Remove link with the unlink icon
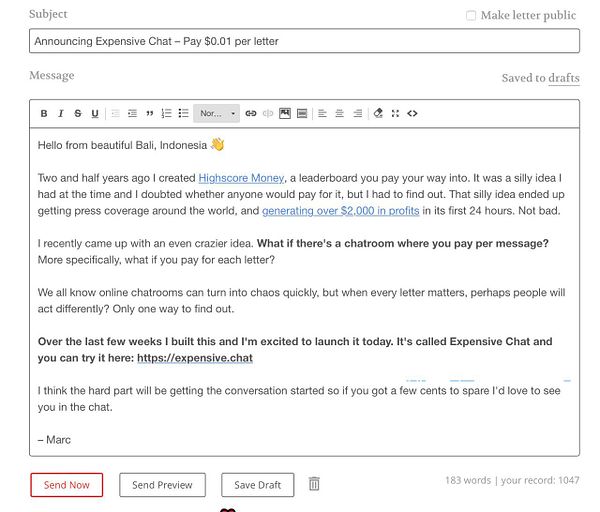This screenshot has height=512, width=600. [x=268, y=113]
